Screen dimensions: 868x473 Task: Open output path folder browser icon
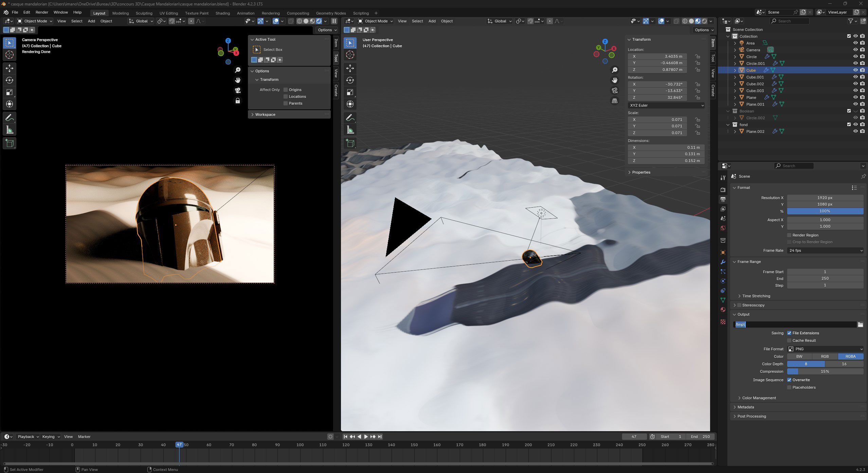tap(860, 325)
